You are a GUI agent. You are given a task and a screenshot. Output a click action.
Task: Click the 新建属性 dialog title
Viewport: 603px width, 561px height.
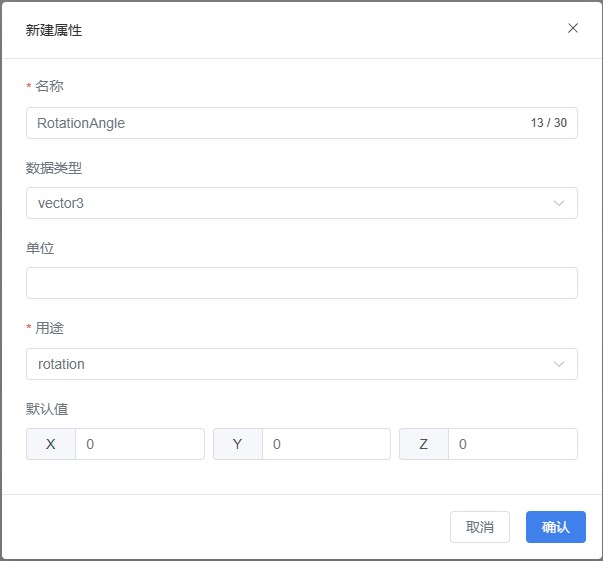[x=54, y=30]
